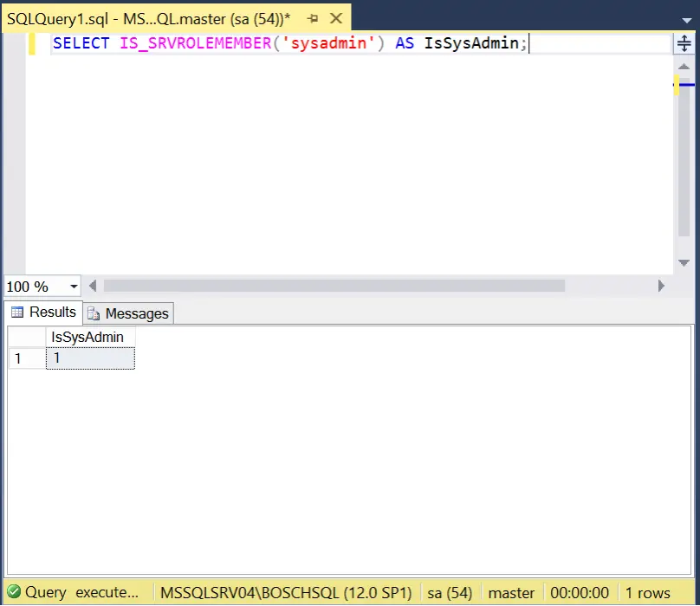Image resolution: width=700 pixels, height=606 pixels.
Task: Select the IsSysAdmin column header
Action: [x=90, y=337]
